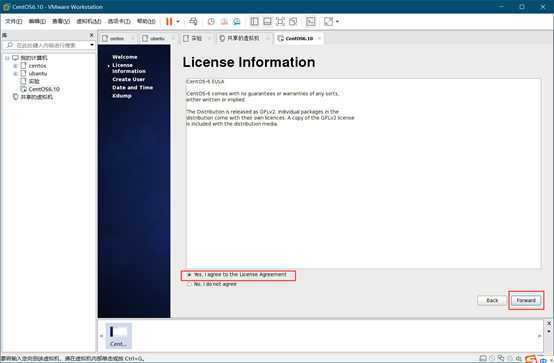The image size is (554, 363).
Task: Close the library panel
Action: click(92, 35)
